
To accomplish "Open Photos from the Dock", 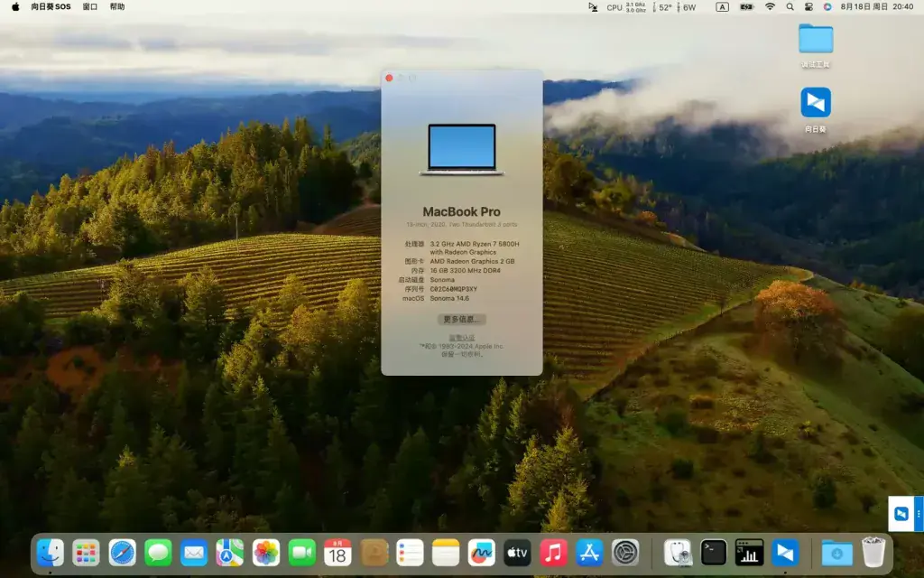I will tap(266, 553).
